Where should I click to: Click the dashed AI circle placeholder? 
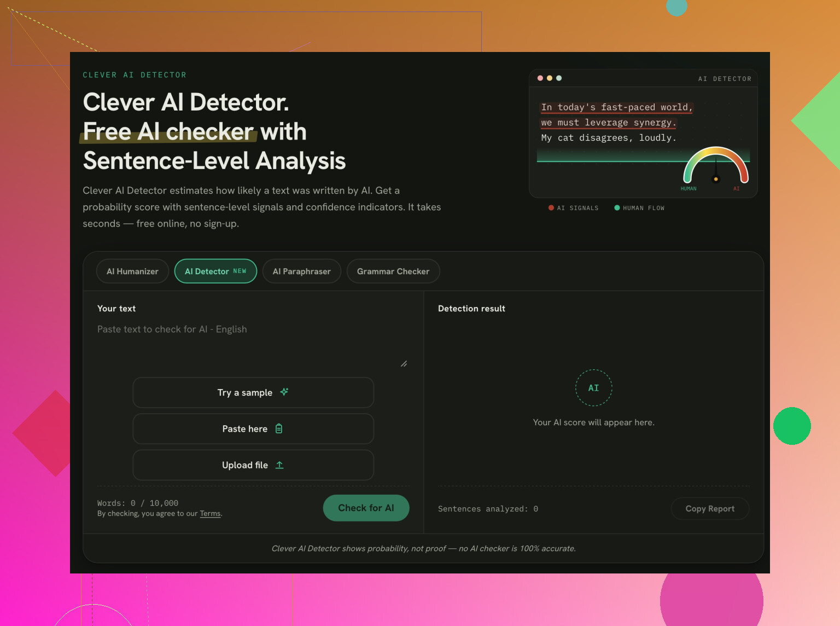point(593,388)
